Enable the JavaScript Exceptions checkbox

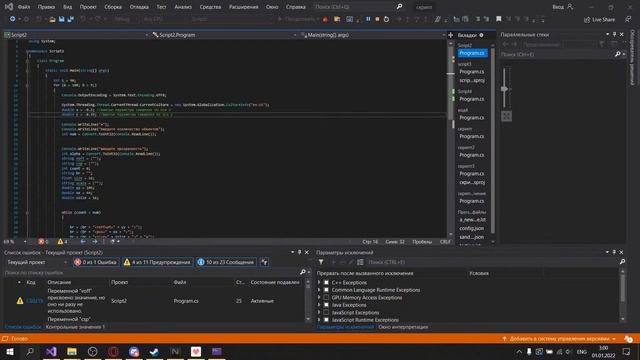coord(326,312)
